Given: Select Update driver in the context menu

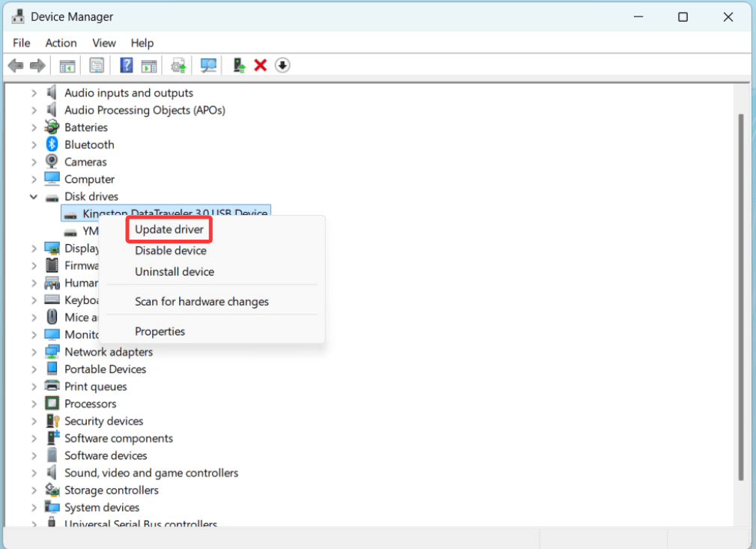Looking at the screenshot, I should tap(169, 229).
